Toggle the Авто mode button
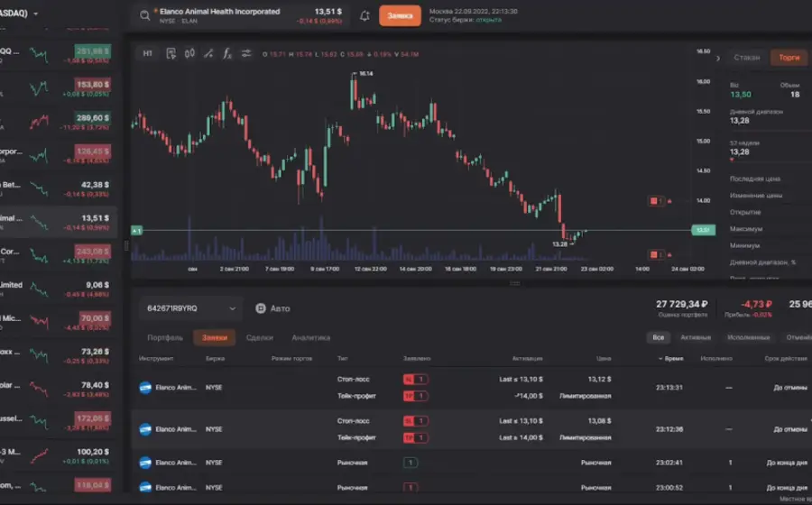812x505 pixels. [272, 308]
